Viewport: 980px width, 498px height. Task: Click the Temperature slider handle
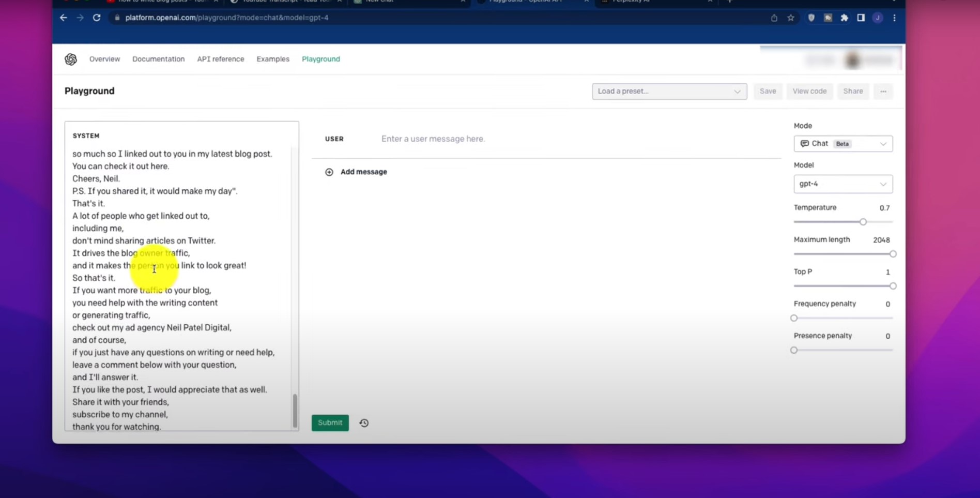(x=863, y=222)
